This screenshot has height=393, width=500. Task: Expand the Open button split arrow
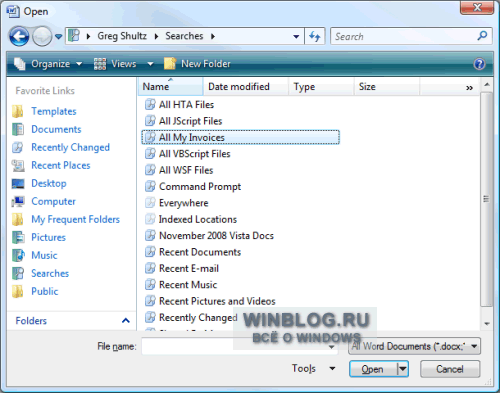click(x=403, y=369)
